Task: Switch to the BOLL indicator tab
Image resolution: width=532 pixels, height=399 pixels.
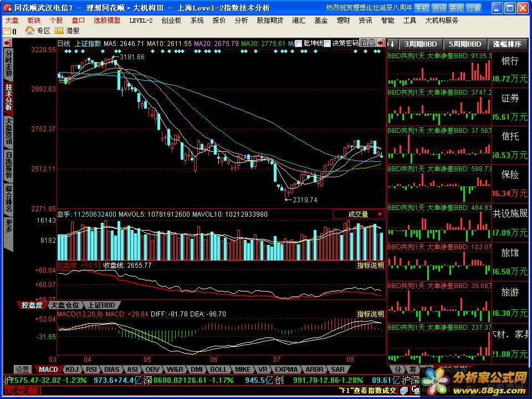Action: click(x=218, y=370)
